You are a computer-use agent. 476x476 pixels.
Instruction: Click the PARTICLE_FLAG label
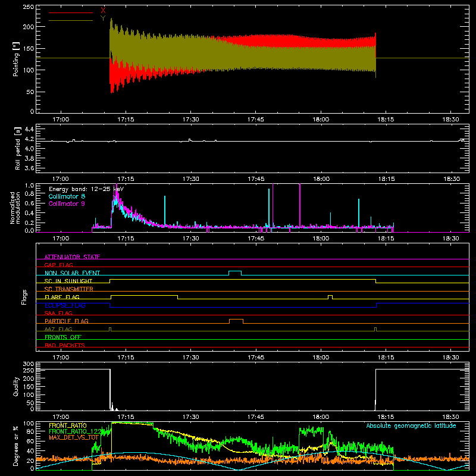point(67,321)
